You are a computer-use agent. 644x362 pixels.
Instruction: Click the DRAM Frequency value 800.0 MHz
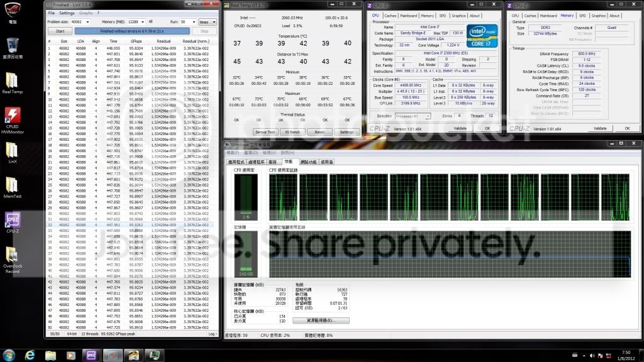coord(587,54)
